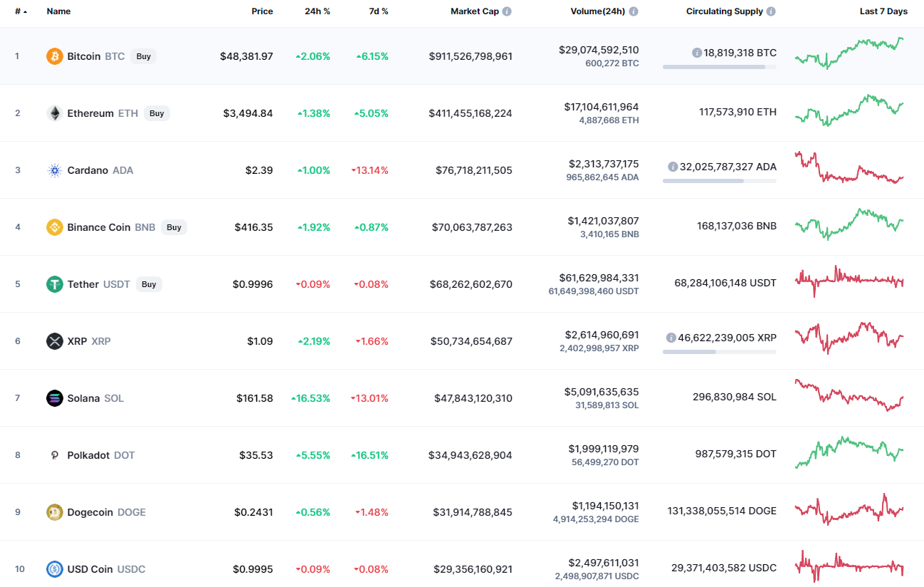Click the Solana logo icon
This screenshot has width=924, height=587.
[55, 398]
